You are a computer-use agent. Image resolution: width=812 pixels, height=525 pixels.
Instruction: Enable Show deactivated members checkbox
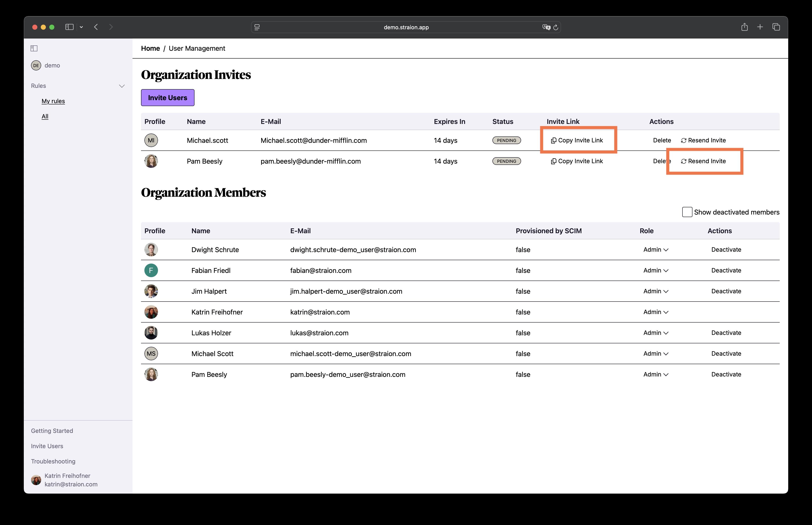click(687, 212)
